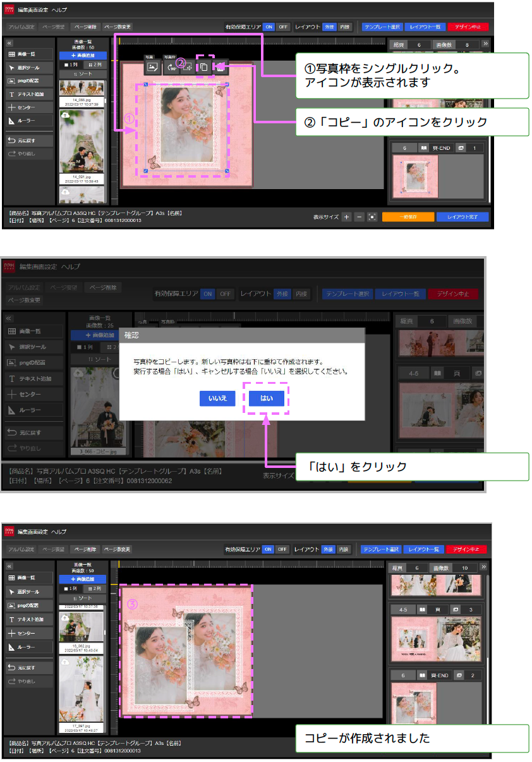Screen dimensions: 532x762
Task: Click ページ削除 button in top screenshot
Action: [x=84, y=27]
